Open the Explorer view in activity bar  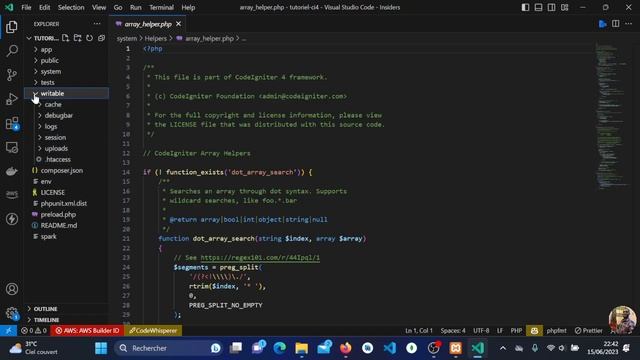coord(12,27)
